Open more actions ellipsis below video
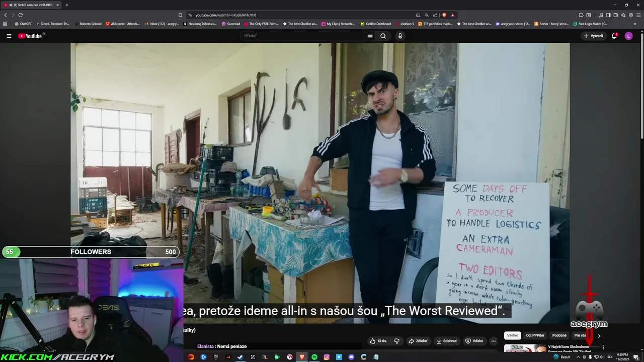 (x=493, y=341)
